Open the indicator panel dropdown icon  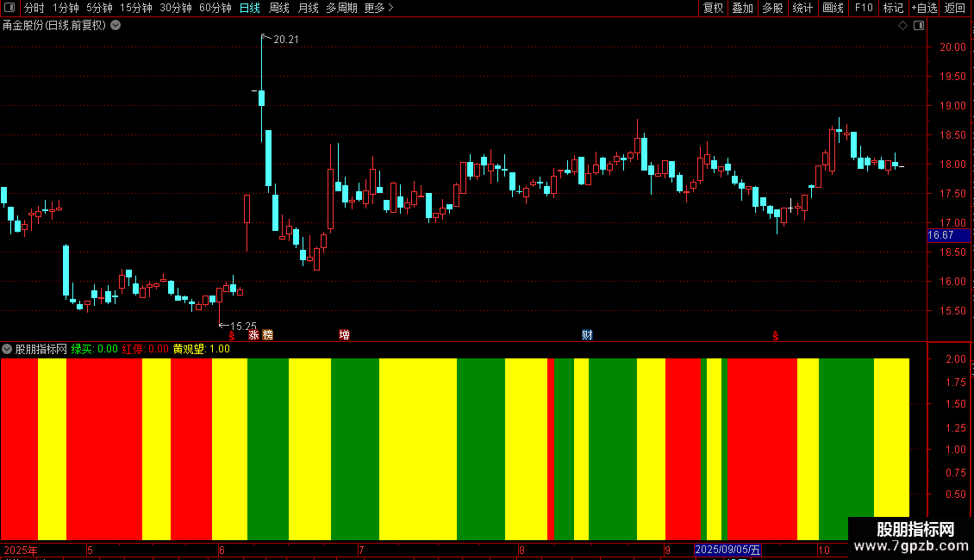pos(7,350)
